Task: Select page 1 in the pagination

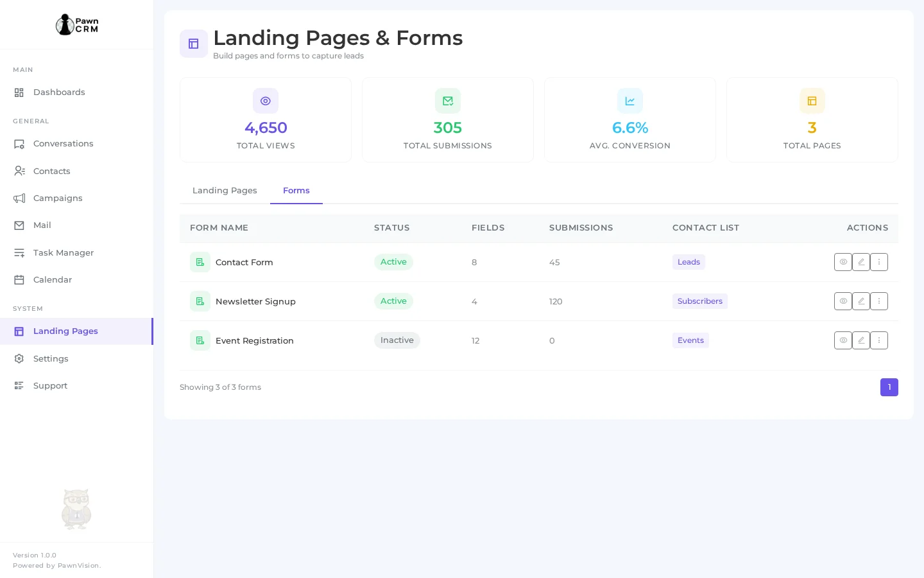Action: tap(889, 387)
